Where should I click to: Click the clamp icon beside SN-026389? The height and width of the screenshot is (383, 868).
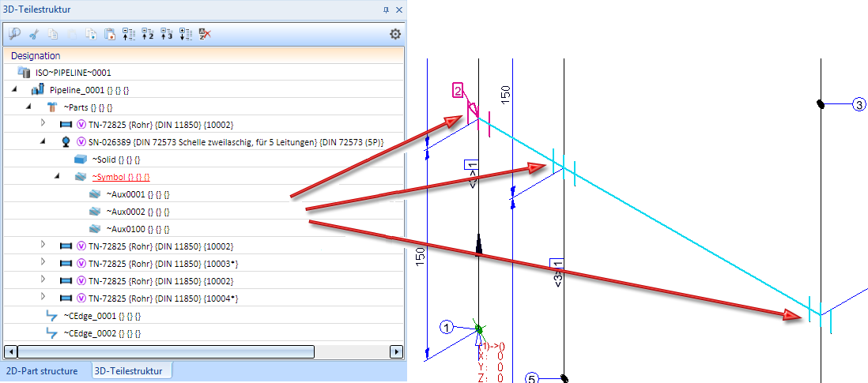coord(66,141)
